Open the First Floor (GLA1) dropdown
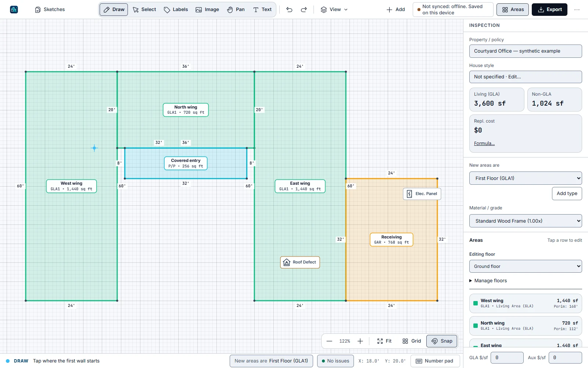Screen dimensions: 588x368 coord(526,178)
